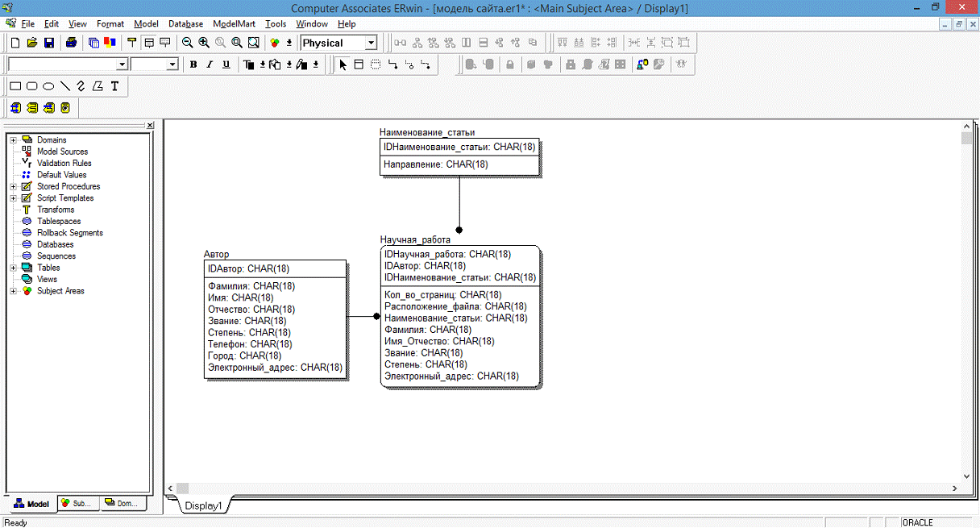Screen dimensions: 980x528
Task: Toggle Bold text formatting
Action: click(193, 64)
